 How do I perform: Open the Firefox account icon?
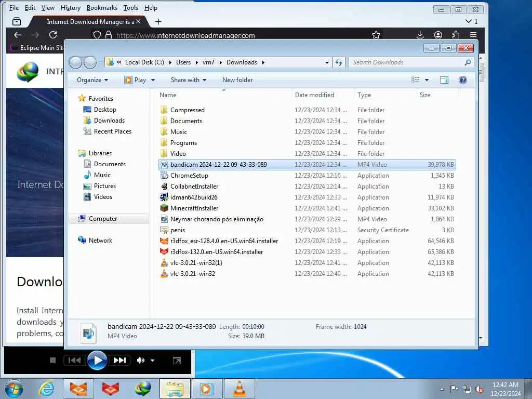click(x=438, y=35)
